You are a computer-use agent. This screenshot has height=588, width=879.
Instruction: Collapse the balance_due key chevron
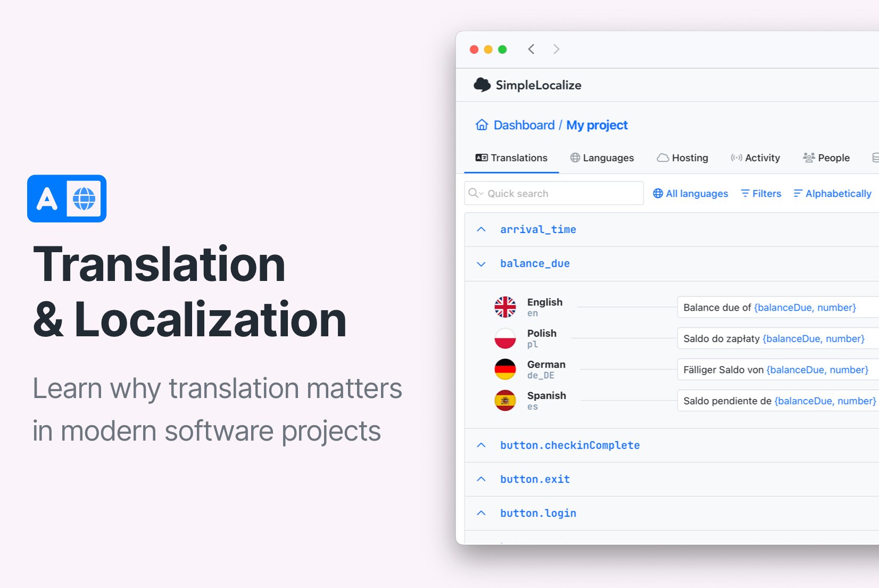[481, 264]
